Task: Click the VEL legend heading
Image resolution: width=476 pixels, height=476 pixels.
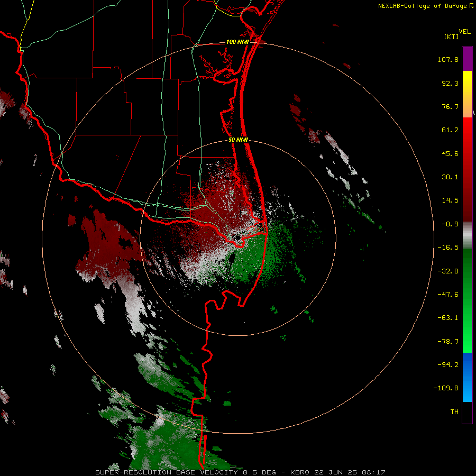Action: coord(464,32)
